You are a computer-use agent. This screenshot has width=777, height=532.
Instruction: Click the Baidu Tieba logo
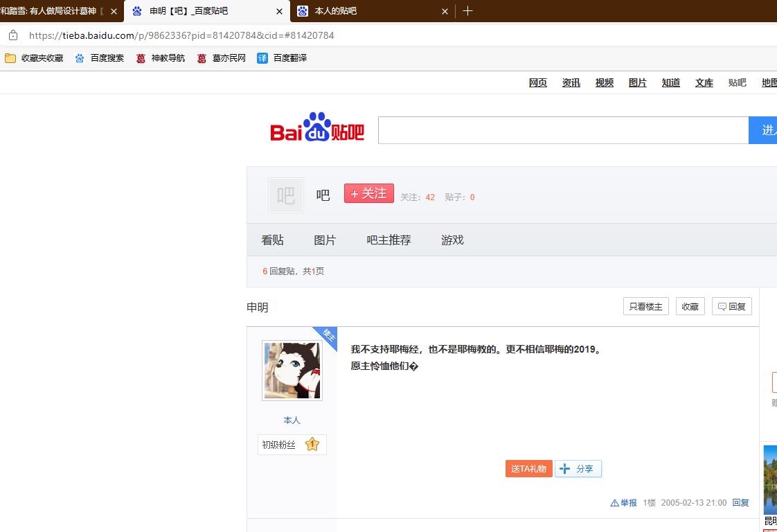click(x=317, y=128)
